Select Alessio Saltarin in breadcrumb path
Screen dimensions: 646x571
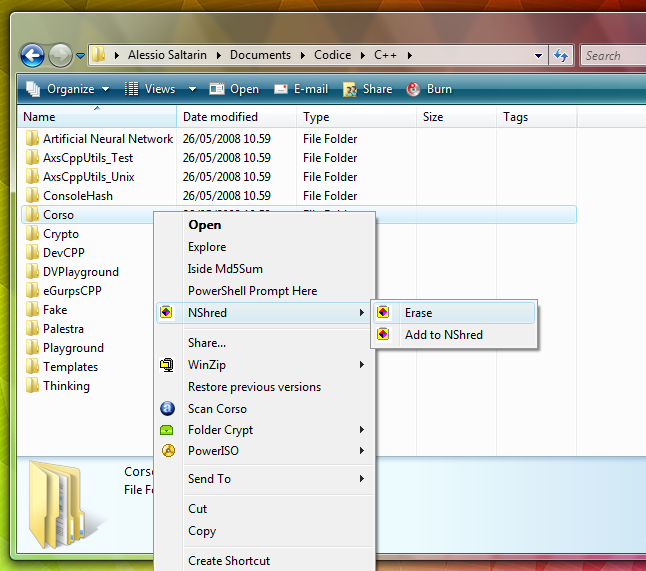point(167,55)
